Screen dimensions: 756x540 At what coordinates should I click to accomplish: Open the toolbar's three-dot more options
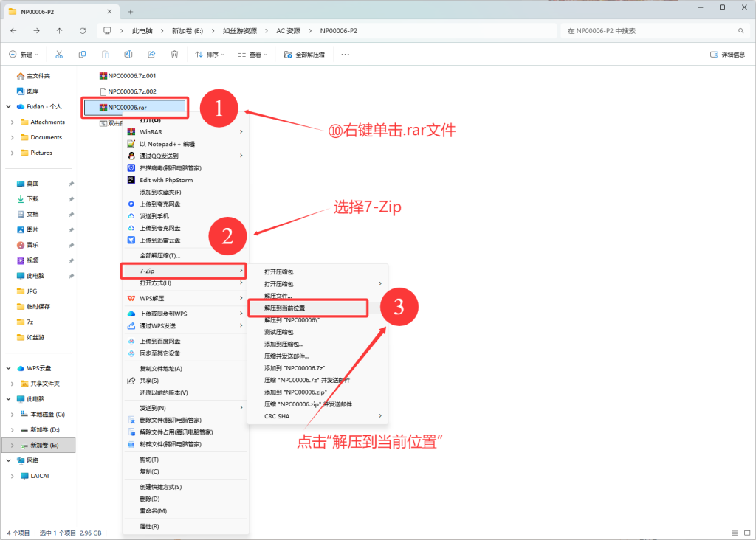345,55
